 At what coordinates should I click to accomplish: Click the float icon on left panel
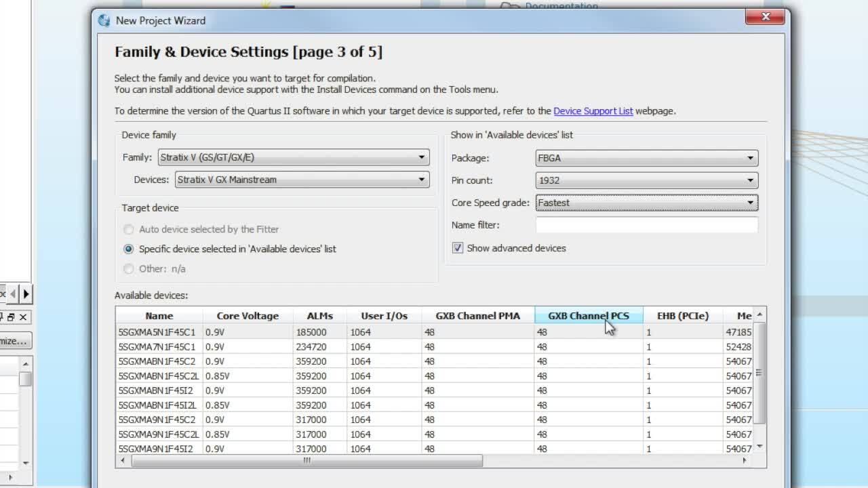[x=11, y=317]
